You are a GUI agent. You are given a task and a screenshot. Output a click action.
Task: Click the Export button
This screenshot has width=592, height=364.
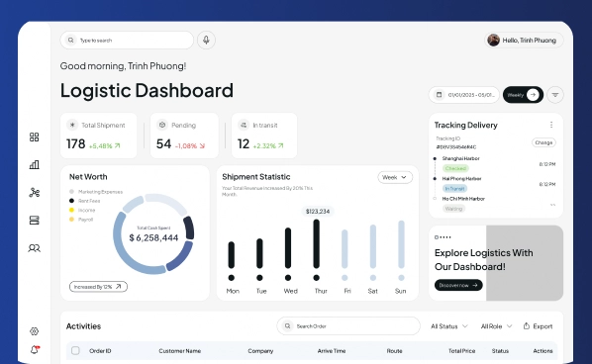538,326
